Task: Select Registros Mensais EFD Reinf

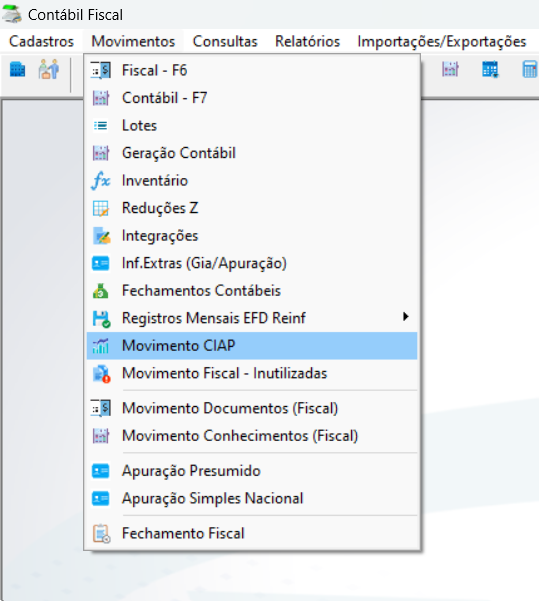Action: [x=252, y=318]
